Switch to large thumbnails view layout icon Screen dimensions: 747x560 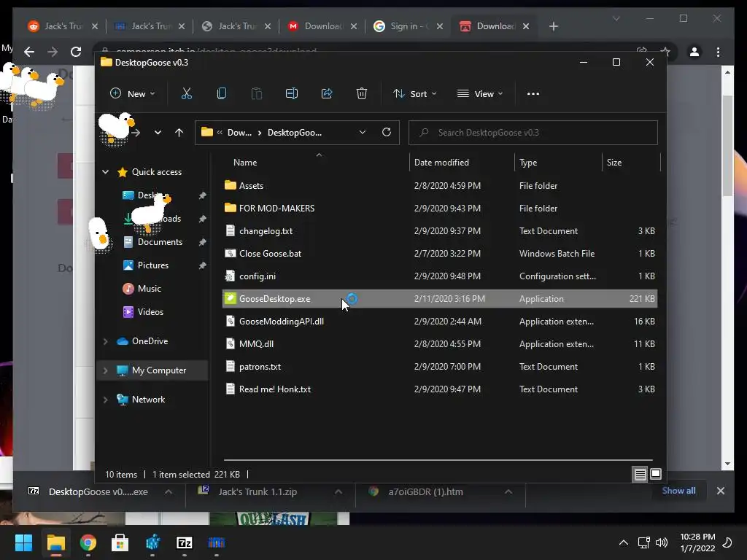click(x=656, y=474)
